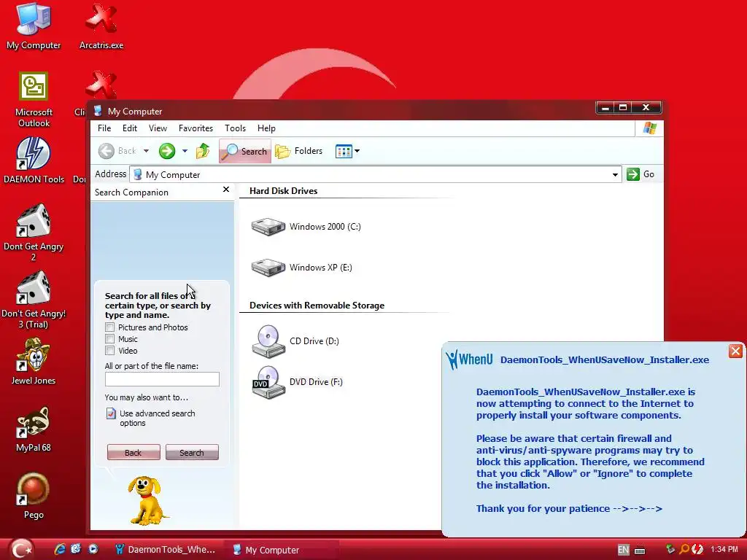Screen dimensions: 747x560
Task: Open the Views dropdown arrow
Action: point(357,151)
